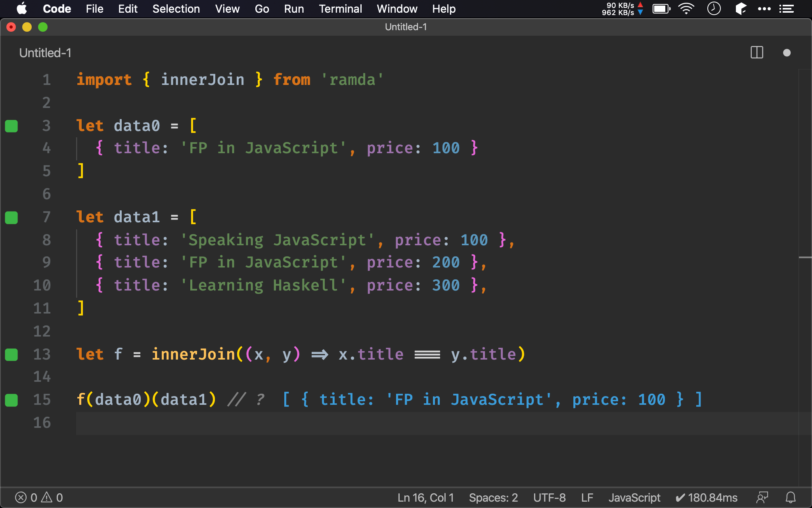812x508 pixels.
Task: Click line number 9 in the gutter
Action: (47, 262)
